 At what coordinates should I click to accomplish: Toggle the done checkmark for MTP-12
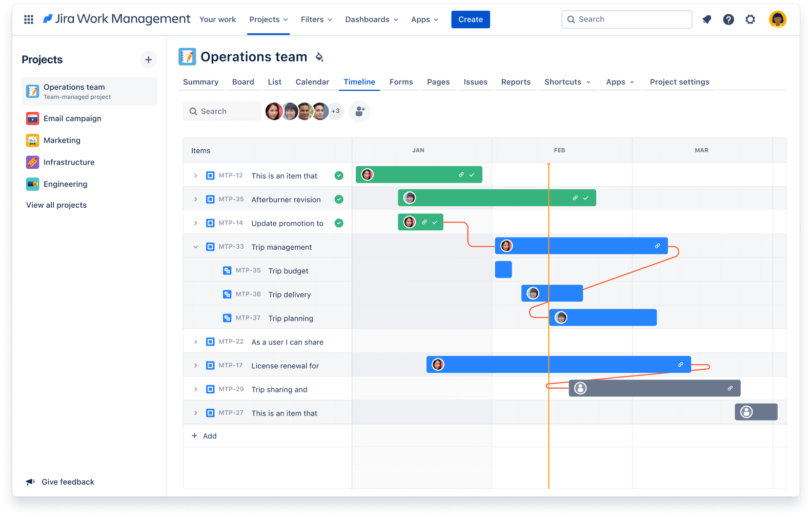pyautogui.click(x=339, y=176)
